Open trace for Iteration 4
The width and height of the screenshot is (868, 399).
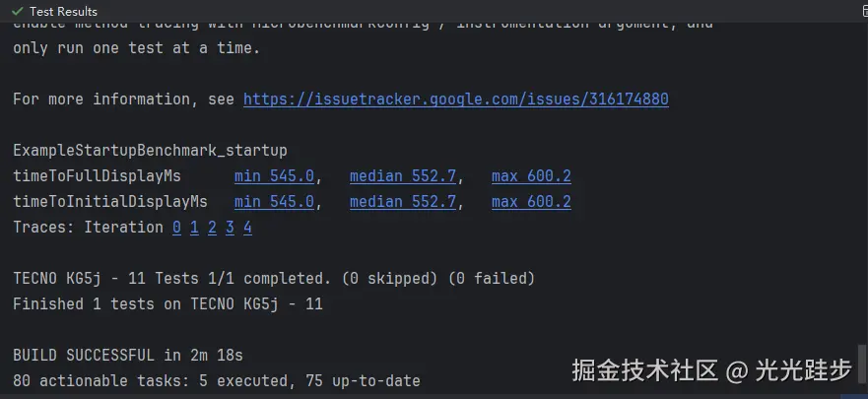coord(247,228)
